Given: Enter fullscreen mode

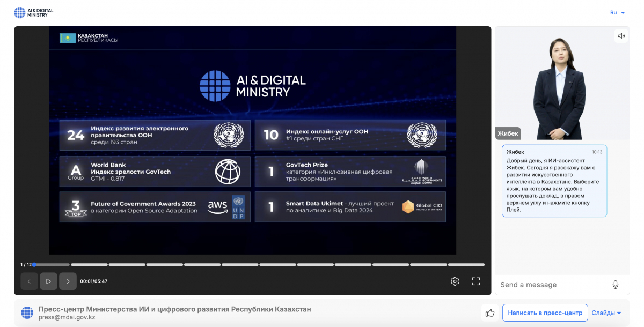Looking at the screenshot, I should pos(475,281).
